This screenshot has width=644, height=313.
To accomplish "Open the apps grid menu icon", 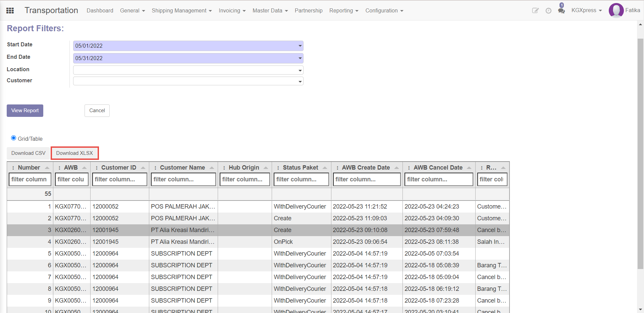I will [10, 11].
